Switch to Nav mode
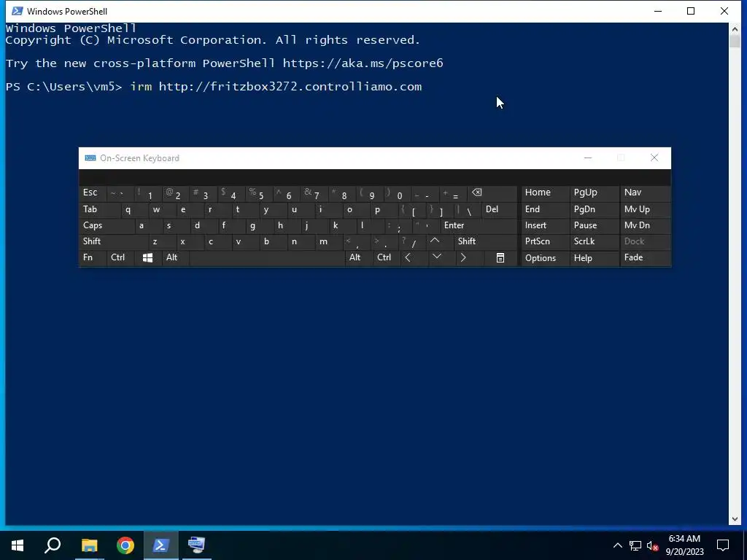Screen dimensions: 747x560 coord(645,192)
